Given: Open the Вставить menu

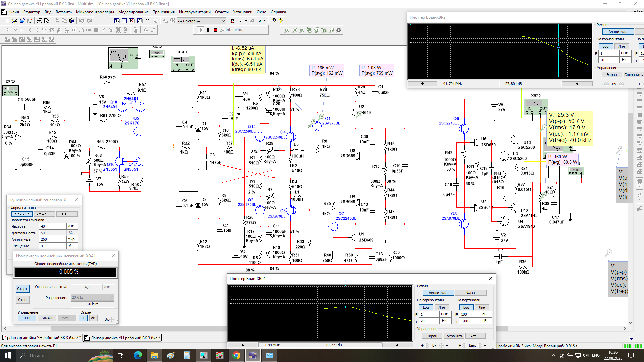Looking at the screenshot, I should coord(64,12).
